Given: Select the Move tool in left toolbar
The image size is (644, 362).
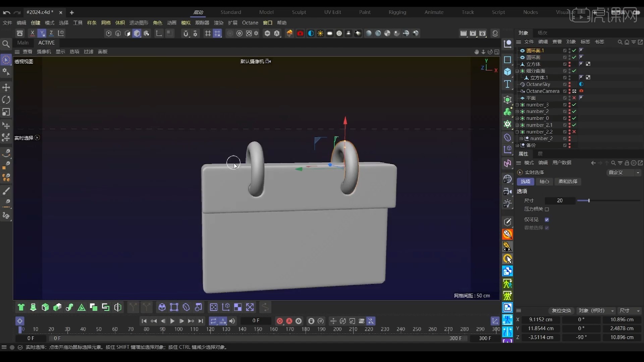Looking at the screenshot, I should [x=6, y=87].
